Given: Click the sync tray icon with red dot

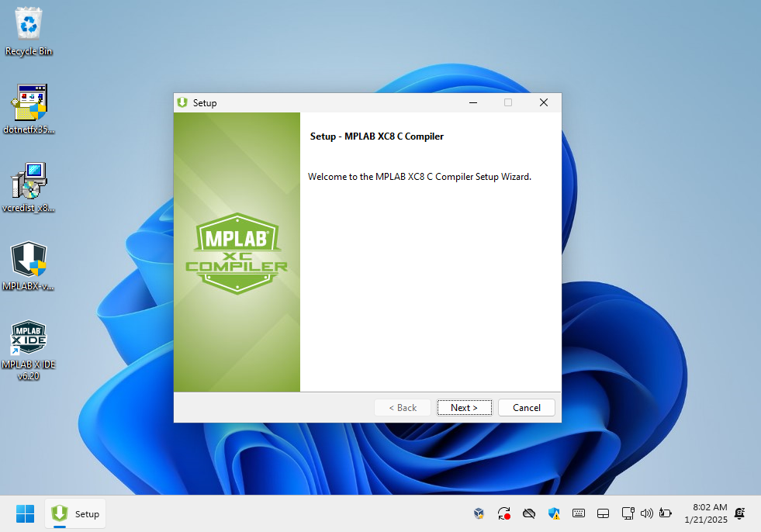Looking at the screenshot, I should coord(504,513).
